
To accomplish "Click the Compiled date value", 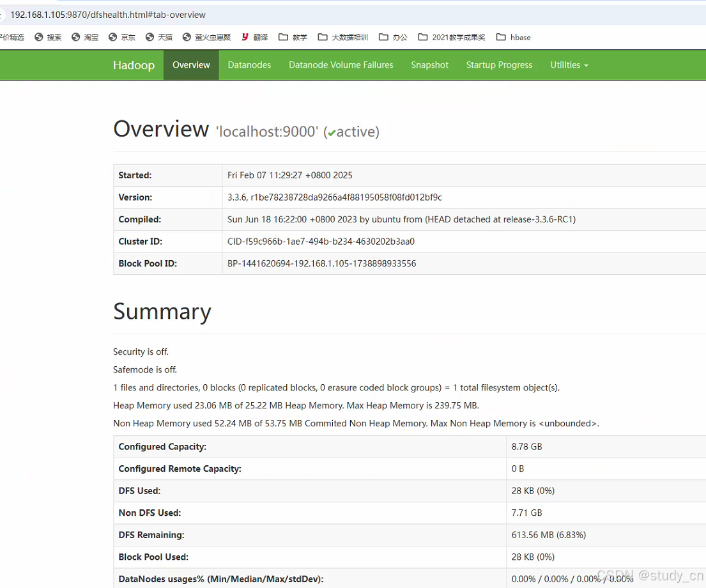I will pyautogui.click(x=401, y=219).
